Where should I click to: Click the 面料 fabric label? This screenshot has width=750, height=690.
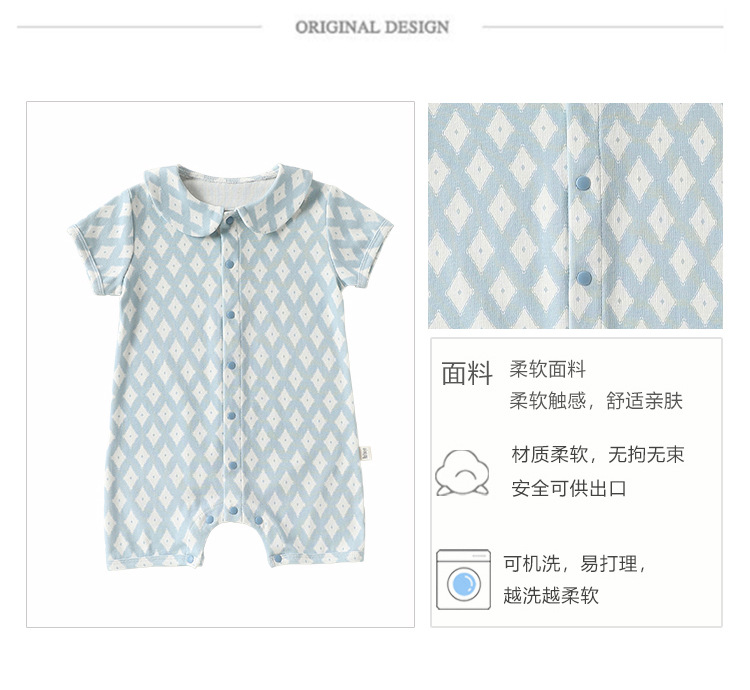[x=467, y=373]
